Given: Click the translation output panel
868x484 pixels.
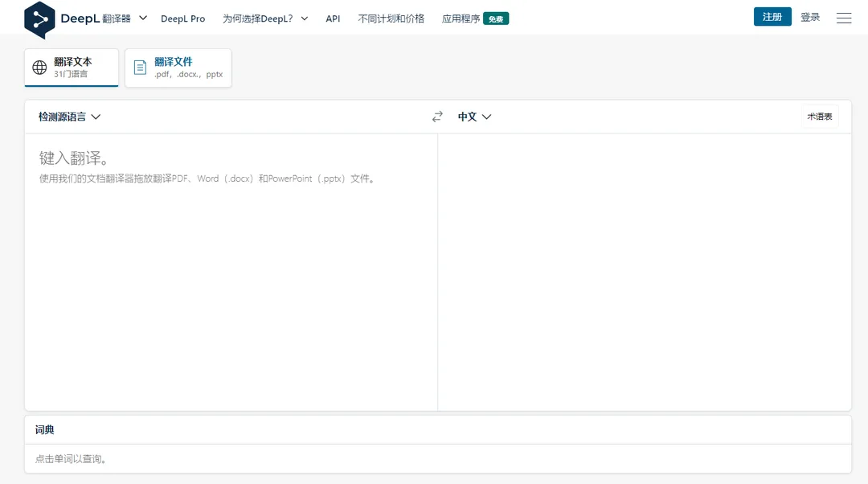Looking at the screenshot, I should (x=645, y=272).
